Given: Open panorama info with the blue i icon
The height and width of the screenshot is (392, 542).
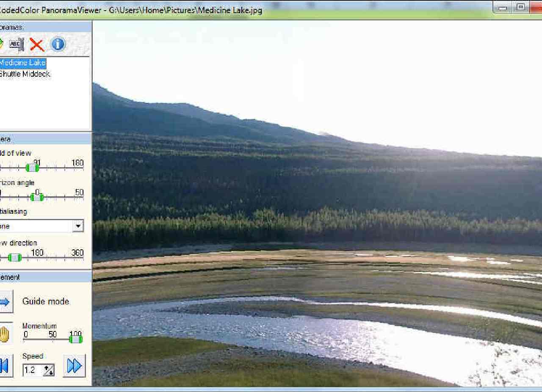Looking at the screenshot, I should click(x=58, y=44).
